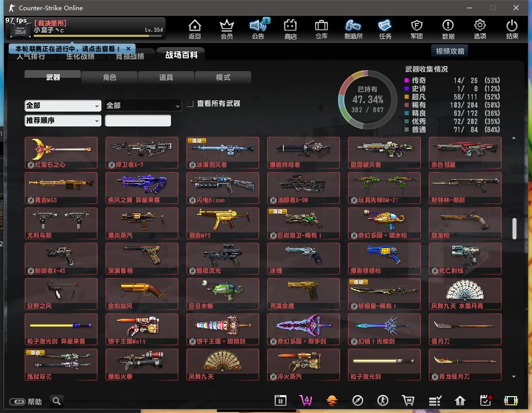Select the 燧发枪 weapon card
This screenshot has height=413, width=532.
coord(465,223)
